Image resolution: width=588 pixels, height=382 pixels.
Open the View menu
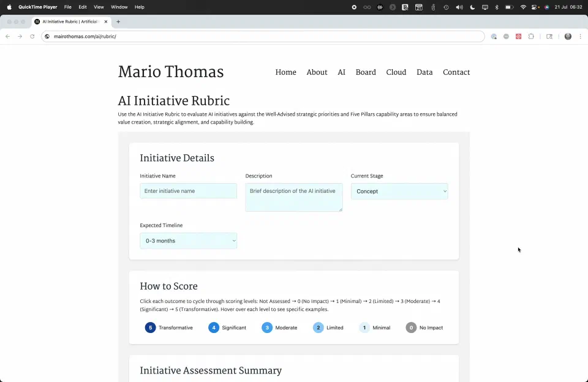[99, 7]
